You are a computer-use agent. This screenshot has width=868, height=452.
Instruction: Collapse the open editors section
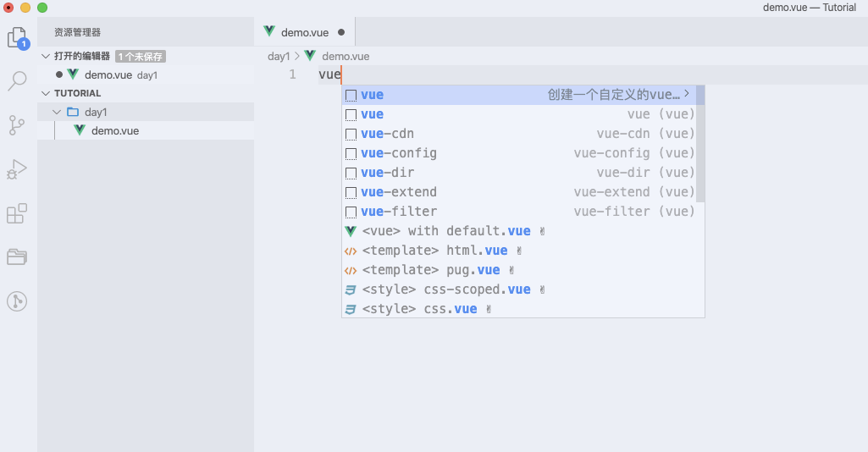tap(46, 56)
